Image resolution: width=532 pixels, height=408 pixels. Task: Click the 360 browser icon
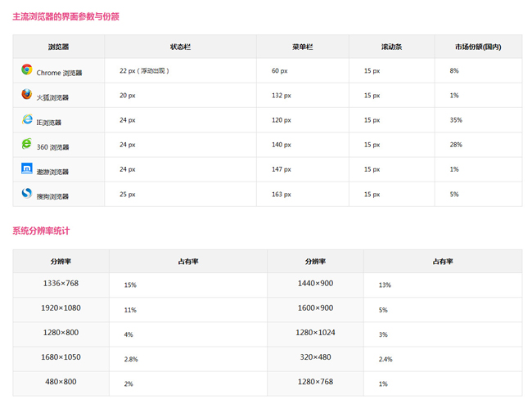point(27,145)
